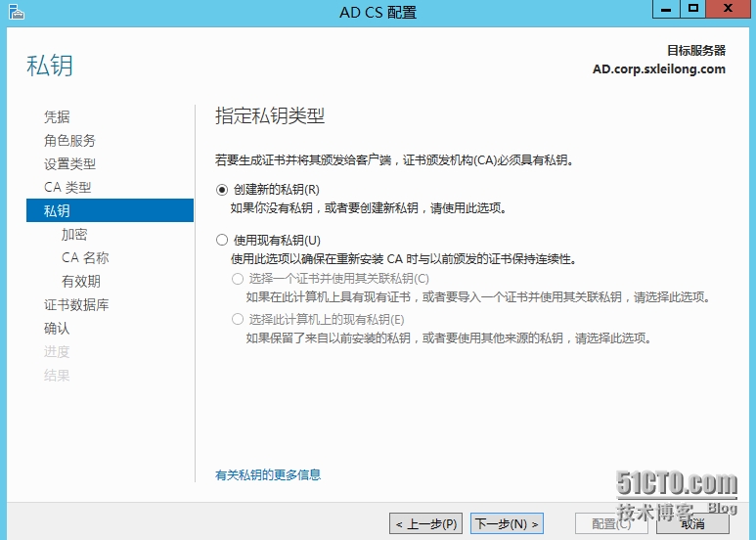This screenshot has height=540, width=756.
Task: Click 取消 cancel button
Action: tap(692, 523)
